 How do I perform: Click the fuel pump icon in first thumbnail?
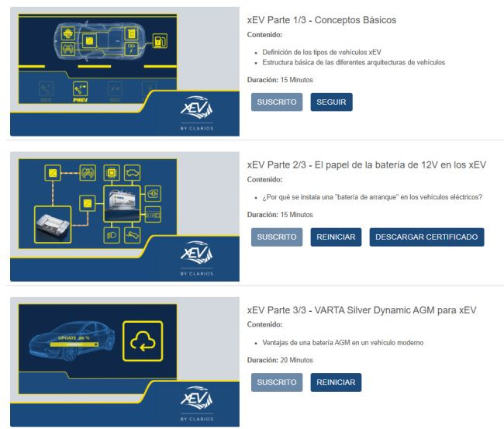tap(160, 41)
